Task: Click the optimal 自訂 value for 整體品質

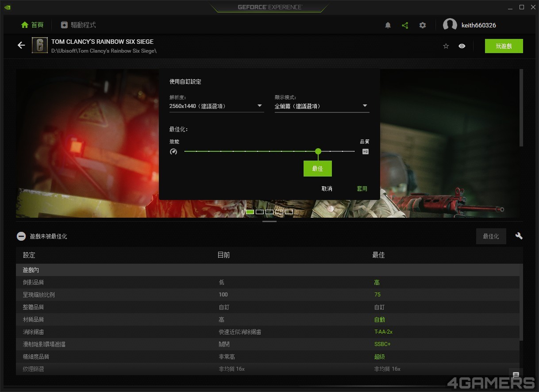Action: [380, 307]
